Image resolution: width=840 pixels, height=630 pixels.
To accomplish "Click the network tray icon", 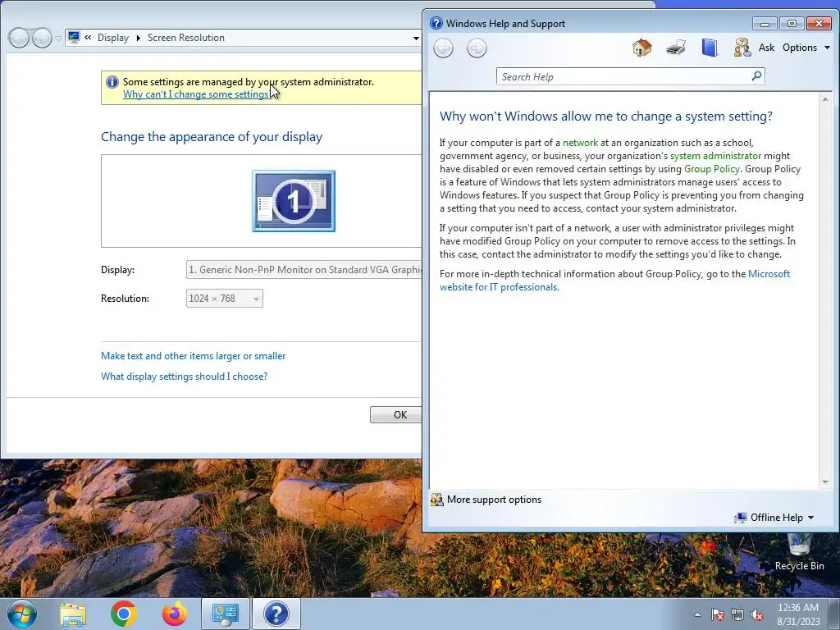I will [x=737, y=614].
